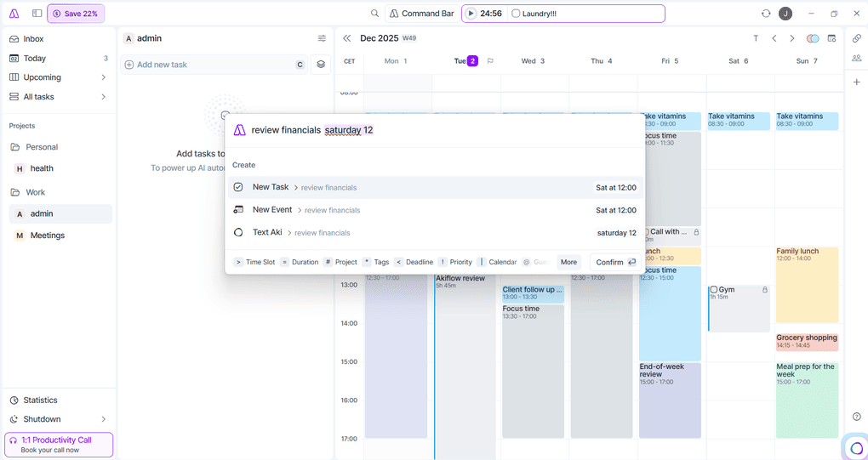Click the sync refresh icon

coord(766,14)
